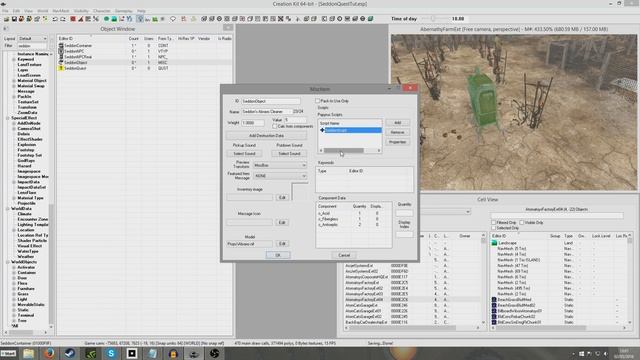Click Cancel in the MiscItem dialog
This screenshot has height=360, width=640.
[344, 255]
